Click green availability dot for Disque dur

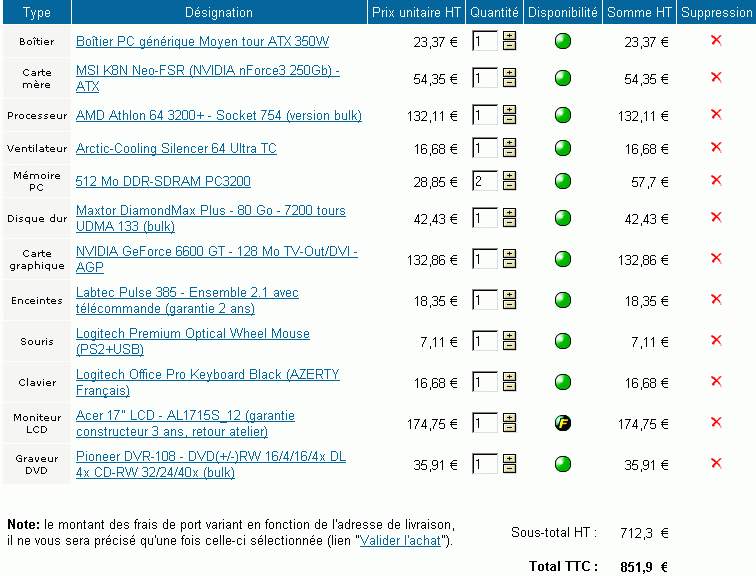click(563, 219)
